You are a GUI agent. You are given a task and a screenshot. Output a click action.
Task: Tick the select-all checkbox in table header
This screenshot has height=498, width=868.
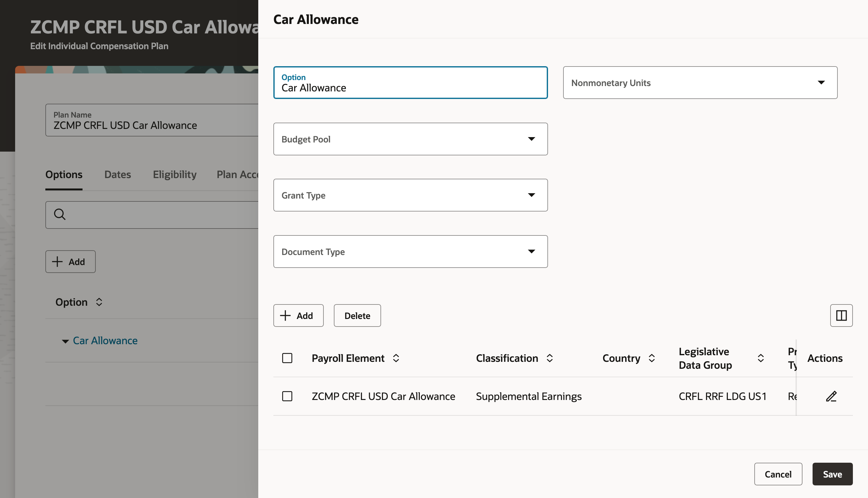point(287,358)
